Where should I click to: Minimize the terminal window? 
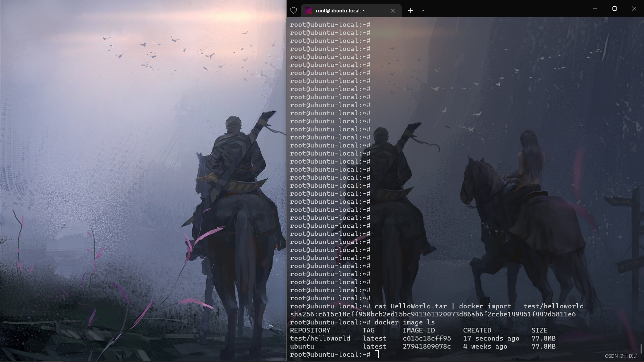pyautogui.click(x=595, y=8)
